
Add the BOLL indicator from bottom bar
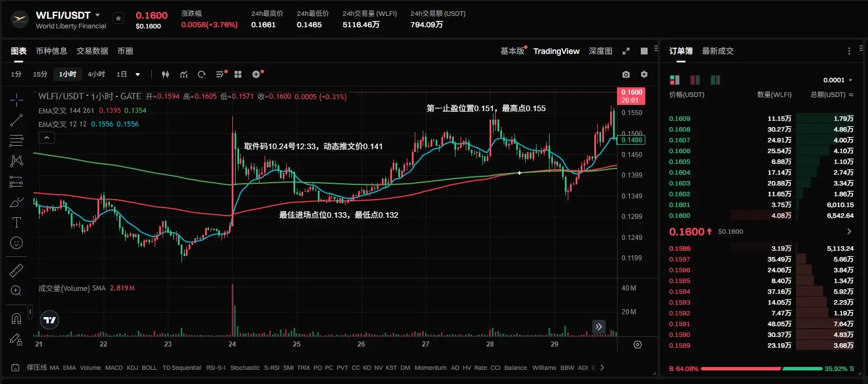pos(150,368)
